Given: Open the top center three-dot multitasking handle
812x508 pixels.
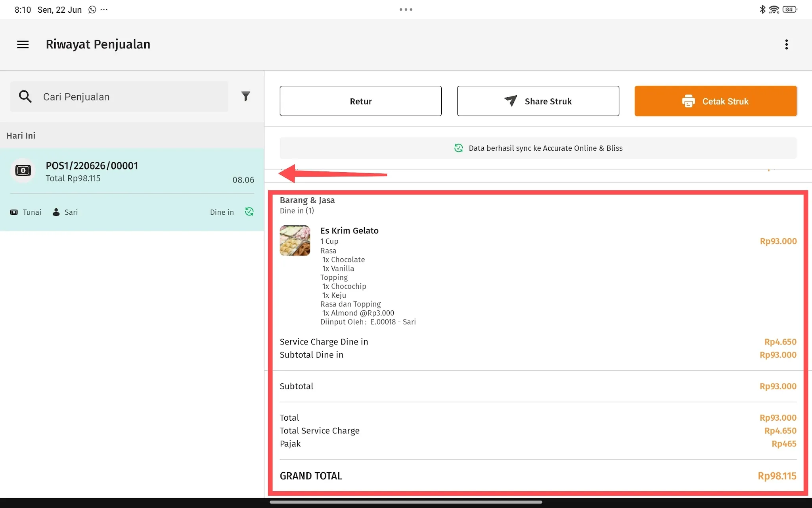Looking at the screenshot, I should point(406,10).
